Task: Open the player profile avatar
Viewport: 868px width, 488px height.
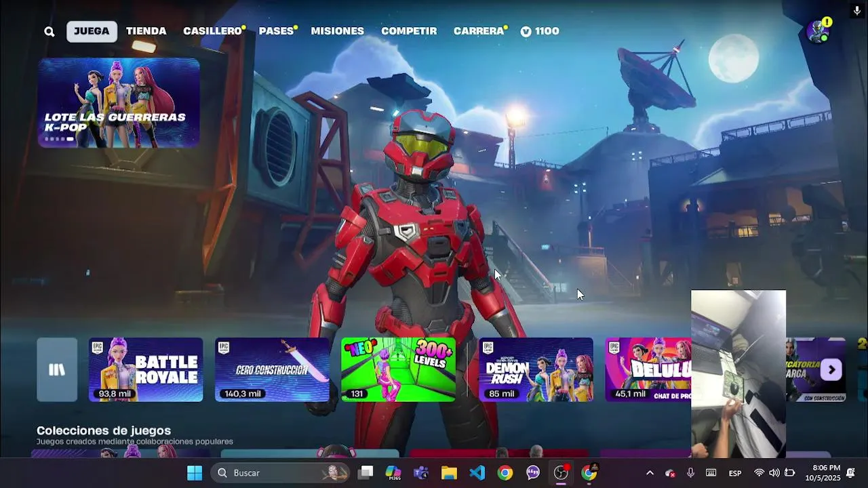Action: [x=818, y=31]
